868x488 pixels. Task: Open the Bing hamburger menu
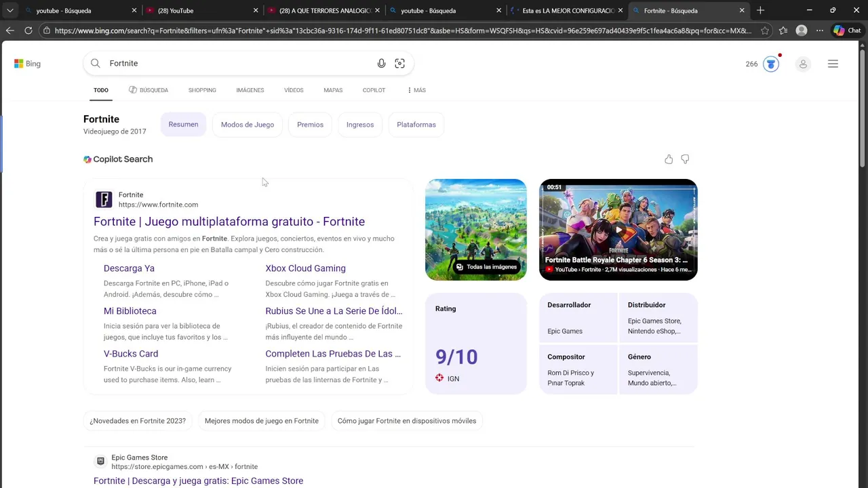[x=833, y=64]
